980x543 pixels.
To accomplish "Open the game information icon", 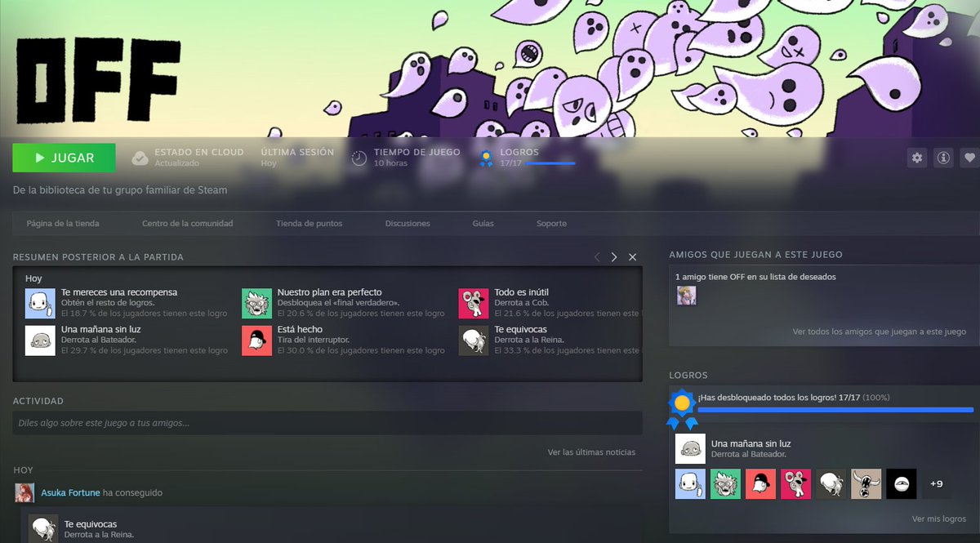I will [x=943, y=158].
